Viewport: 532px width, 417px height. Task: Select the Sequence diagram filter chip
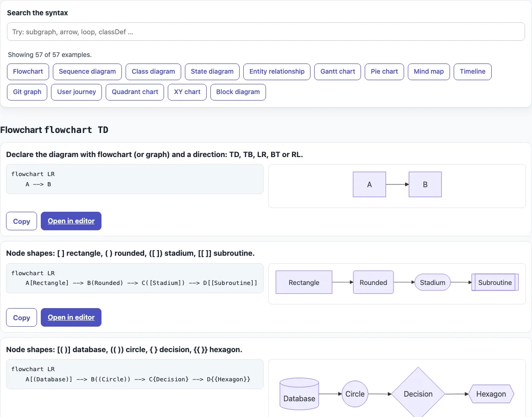point(87,72)
